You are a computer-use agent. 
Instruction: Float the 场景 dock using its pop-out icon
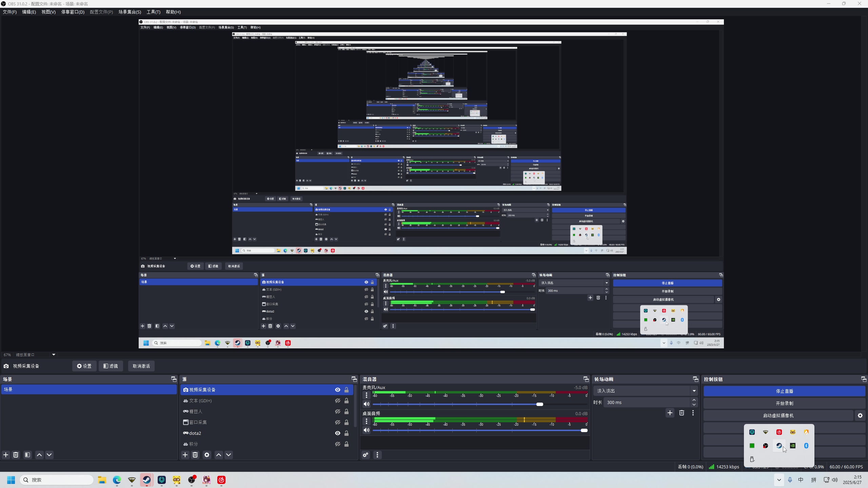[174, 379]
